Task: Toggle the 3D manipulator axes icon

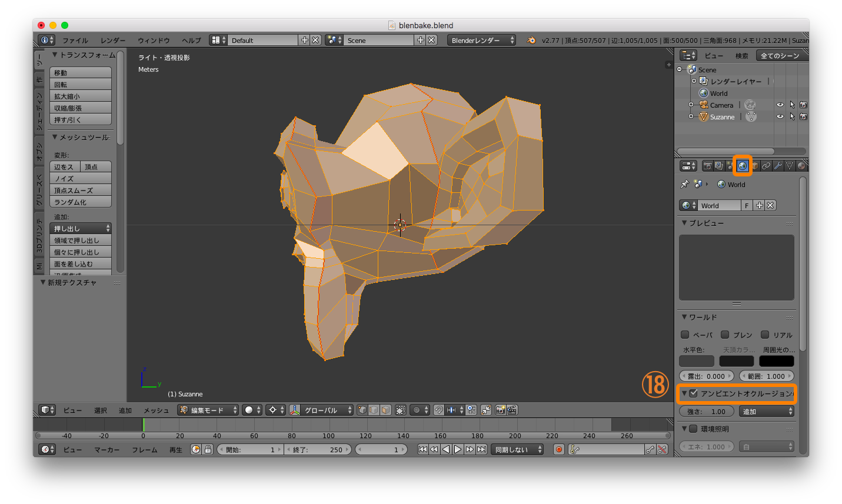Action: [295, 410]
